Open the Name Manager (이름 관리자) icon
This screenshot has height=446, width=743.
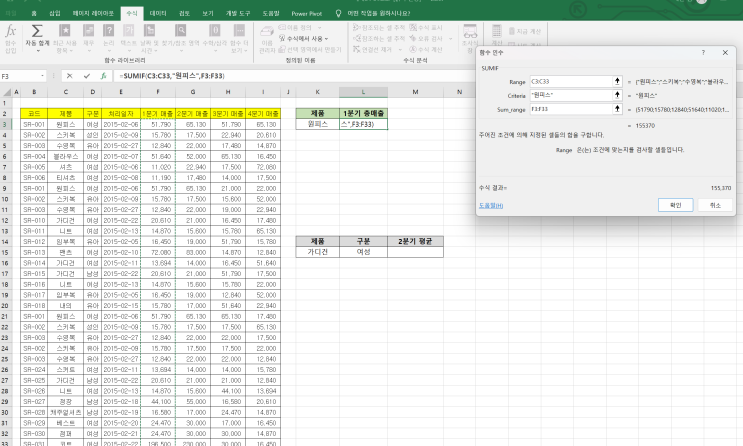click(x=267, y=32)
